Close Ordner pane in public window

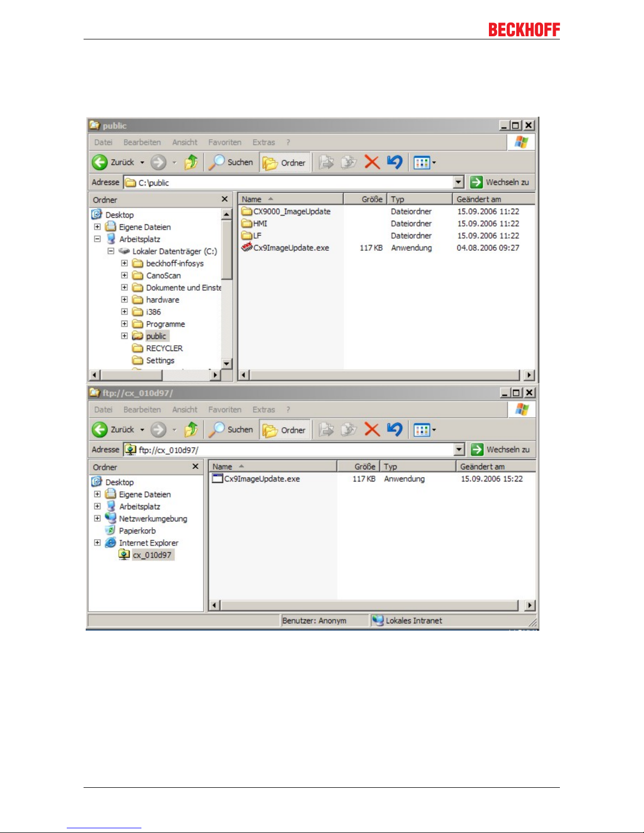225,199
